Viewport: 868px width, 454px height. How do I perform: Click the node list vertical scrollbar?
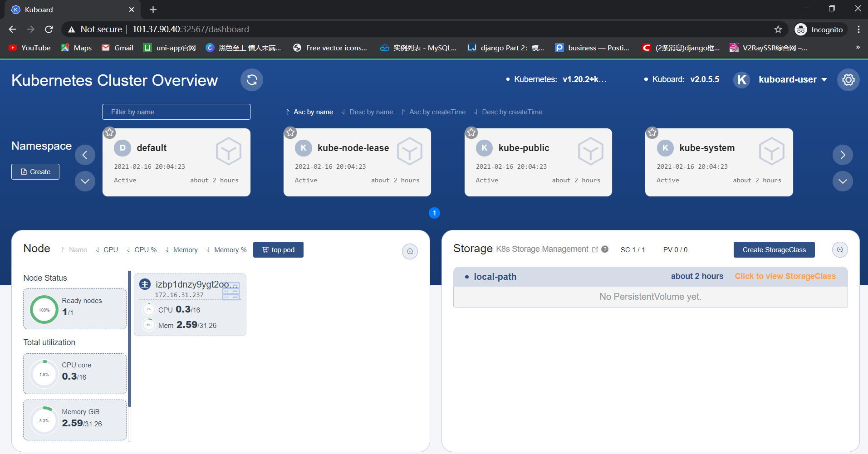(x=130, y=339)
